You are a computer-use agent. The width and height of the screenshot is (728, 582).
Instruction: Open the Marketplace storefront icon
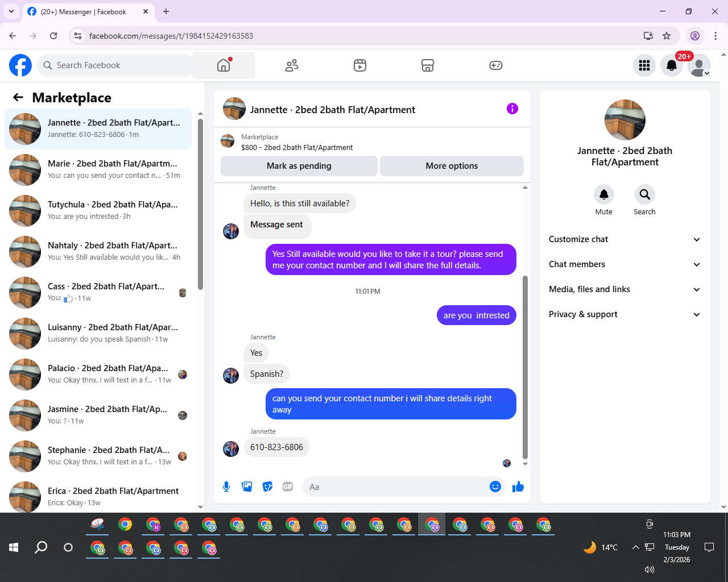[x=428, y=65]
